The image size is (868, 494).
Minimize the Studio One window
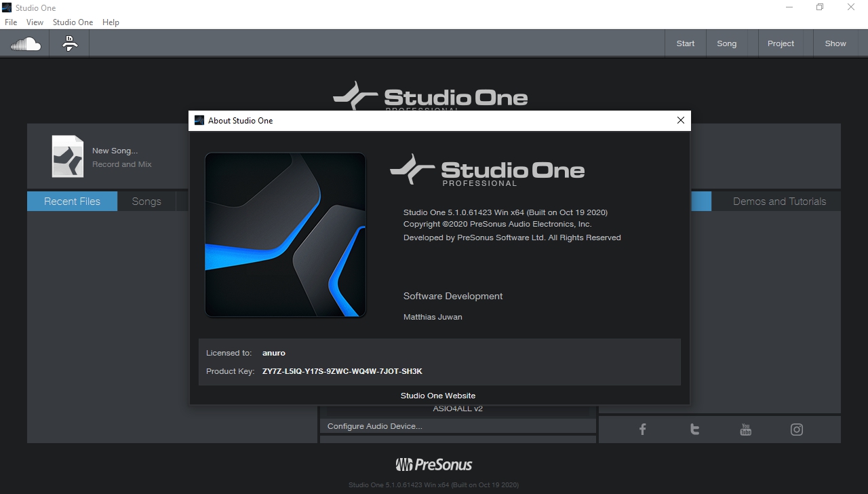point(789,7)
